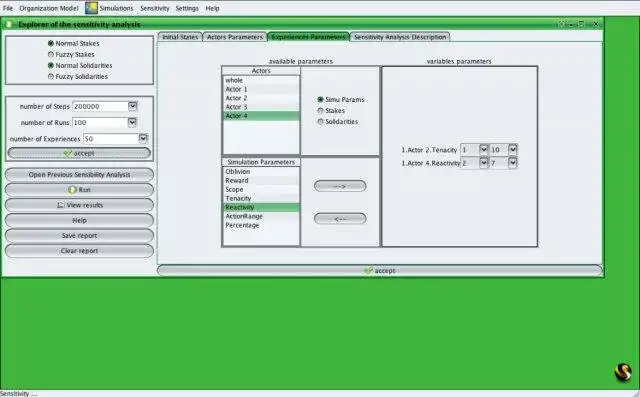Click the wide accept button at bottom
The width and height of the screenshot is (640, 397).
380,271
